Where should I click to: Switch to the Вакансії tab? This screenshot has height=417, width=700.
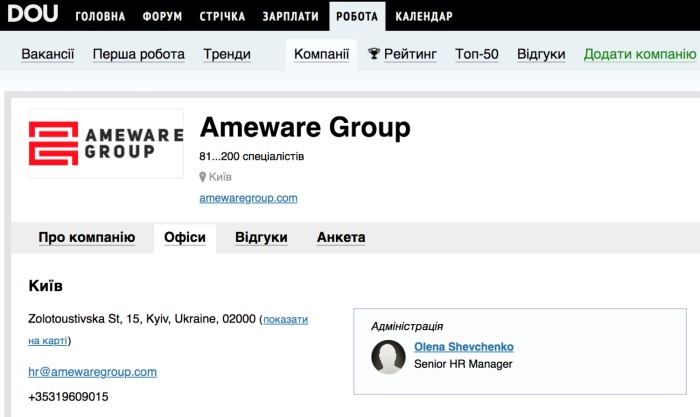point(48,54)
